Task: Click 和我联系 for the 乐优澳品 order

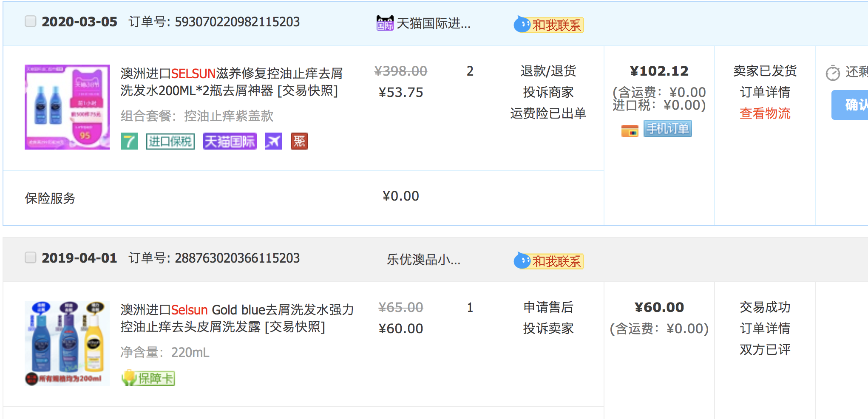Action: pyautogui.click(x=549, y=261)
